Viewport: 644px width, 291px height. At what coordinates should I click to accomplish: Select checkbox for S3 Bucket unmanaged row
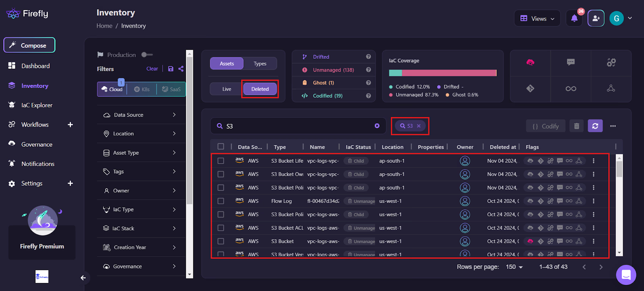[221, 241]
